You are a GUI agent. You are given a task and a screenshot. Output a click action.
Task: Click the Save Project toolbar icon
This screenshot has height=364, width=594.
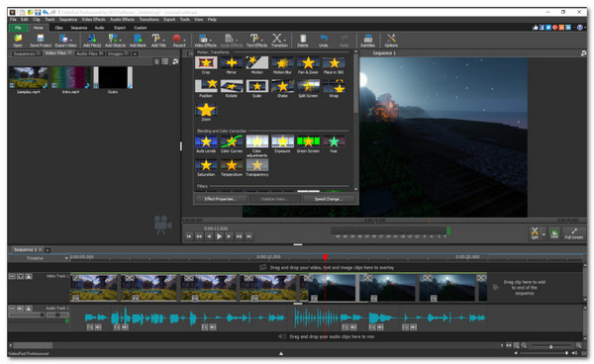click(41, 40)
